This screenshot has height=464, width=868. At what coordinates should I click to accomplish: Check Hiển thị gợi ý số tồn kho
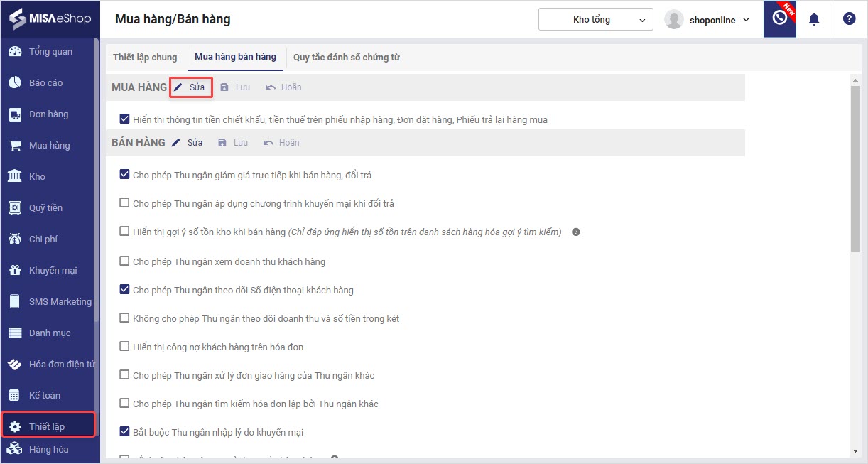coord(125,232)
